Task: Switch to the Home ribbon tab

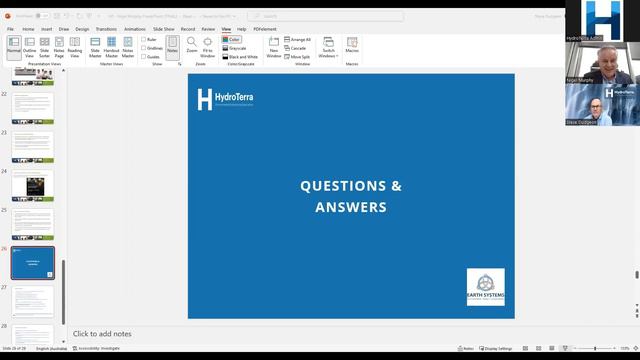Action: (28, 29)
